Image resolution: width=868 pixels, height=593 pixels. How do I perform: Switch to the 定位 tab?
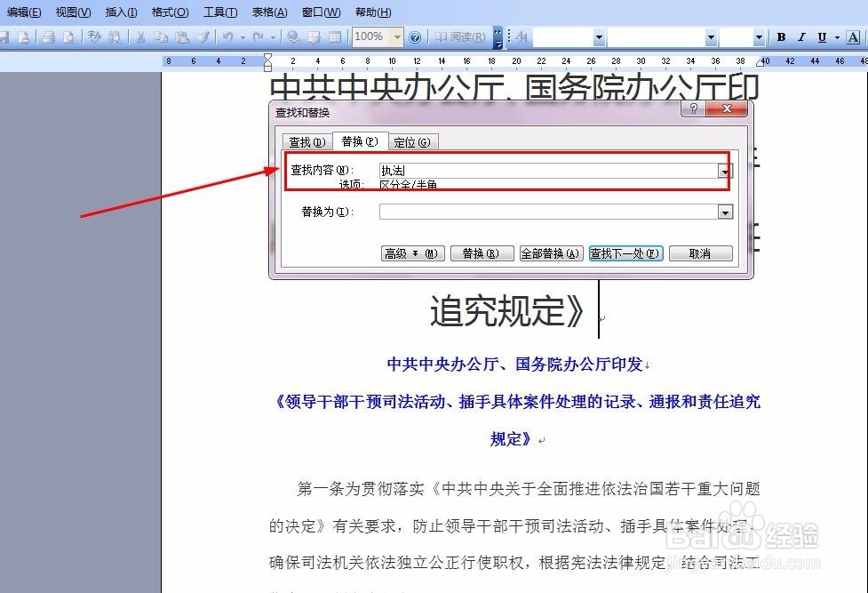pos(412,141)
